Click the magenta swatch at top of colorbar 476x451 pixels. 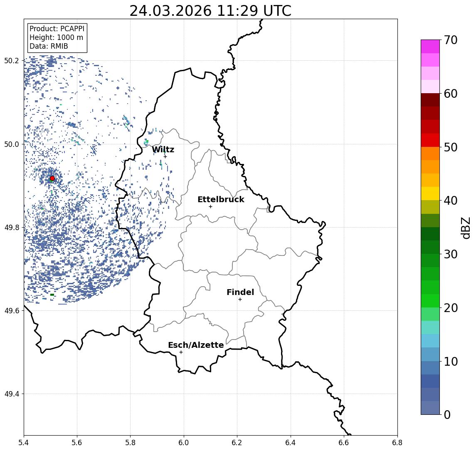430,47
